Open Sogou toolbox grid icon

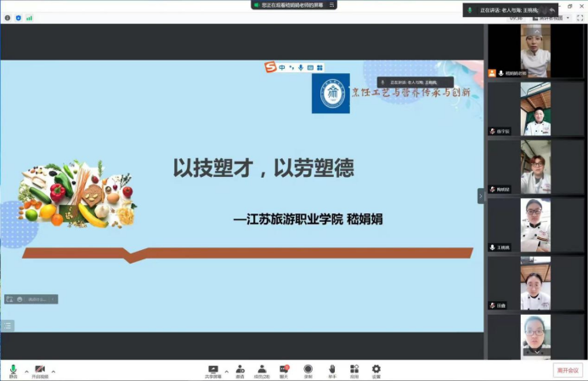coord(319,67)
